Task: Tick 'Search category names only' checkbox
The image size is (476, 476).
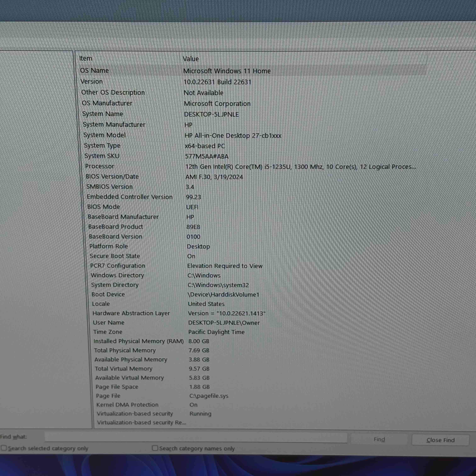Action: pos(155,448)
